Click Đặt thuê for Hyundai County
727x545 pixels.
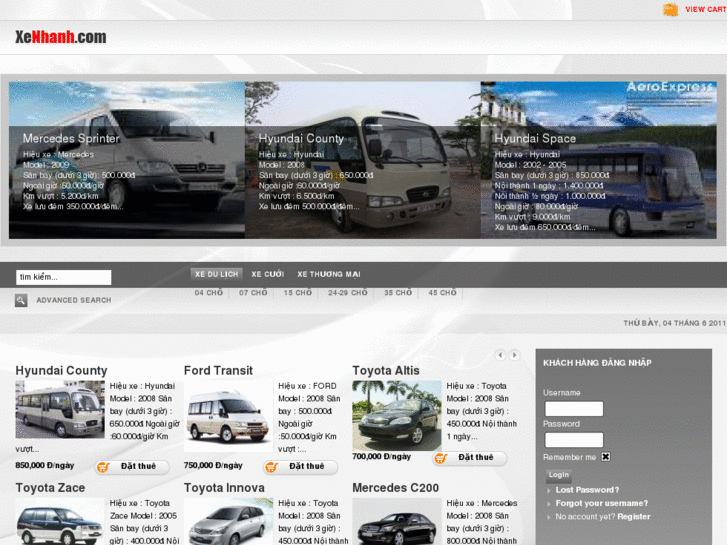pyautogui.click(x=133, y=467)
